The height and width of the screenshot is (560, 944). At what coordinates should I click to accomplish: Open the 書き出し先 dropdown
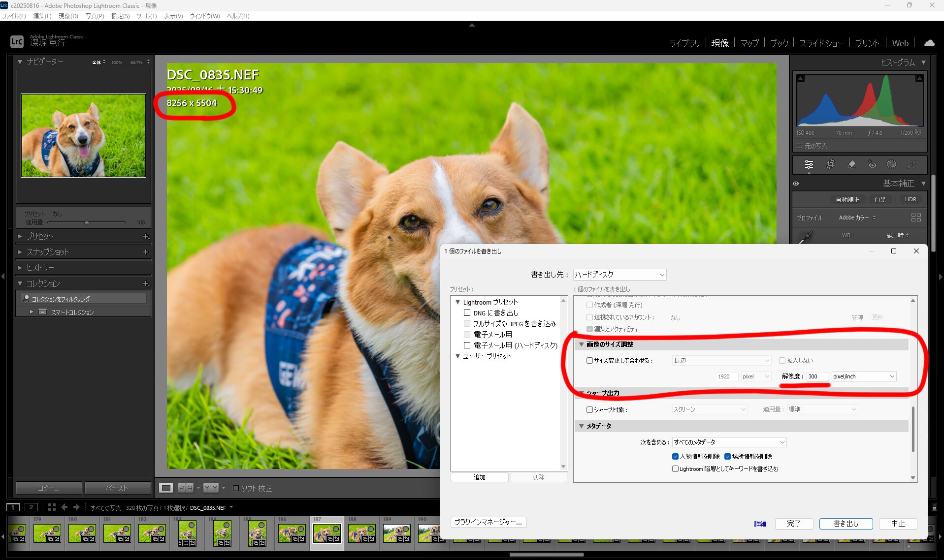[619, 275]
